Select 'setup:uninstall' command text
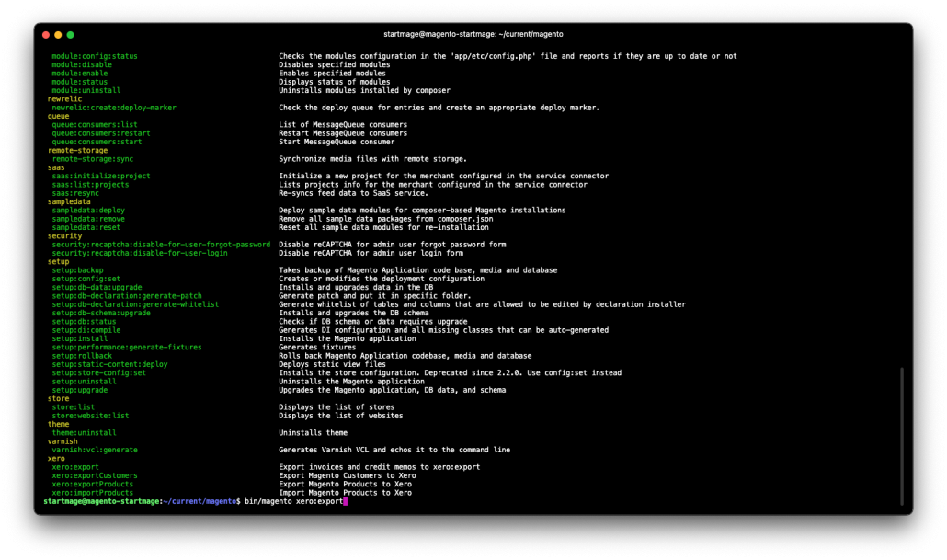947x560 pixels. 84,382
